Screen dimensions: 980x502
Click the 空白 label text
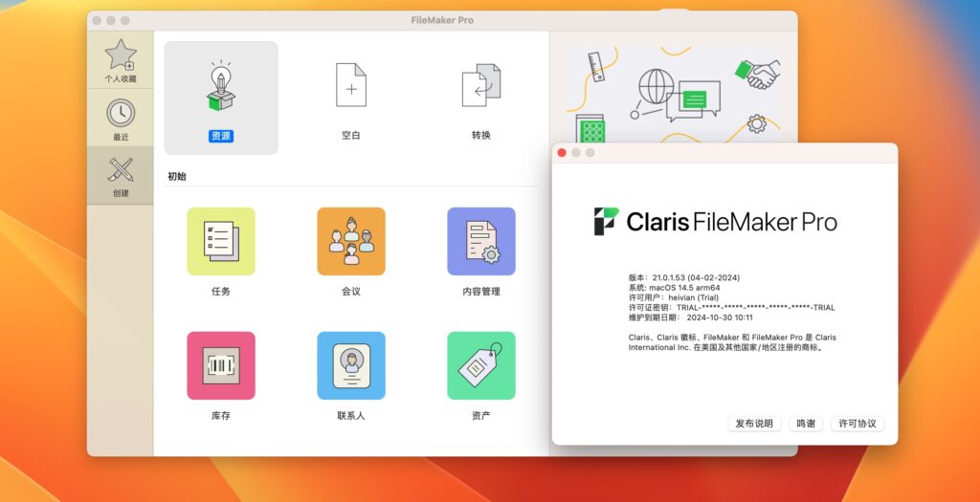pos(351,136)
